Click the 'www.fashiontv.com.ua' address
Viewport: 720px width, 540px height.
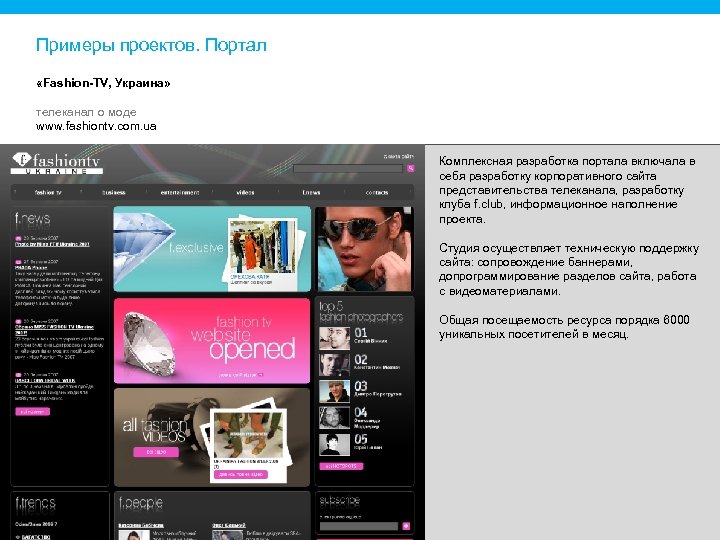pos(96,126)
